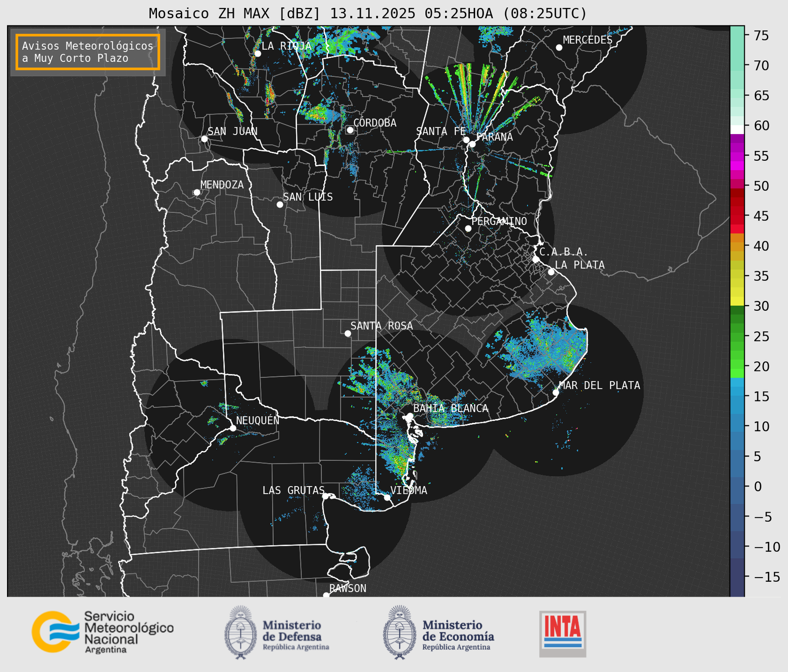The height and width of the screenshot is (672, 788).
Task: Click the Pergamino city marker
Action: coord(468,229)
